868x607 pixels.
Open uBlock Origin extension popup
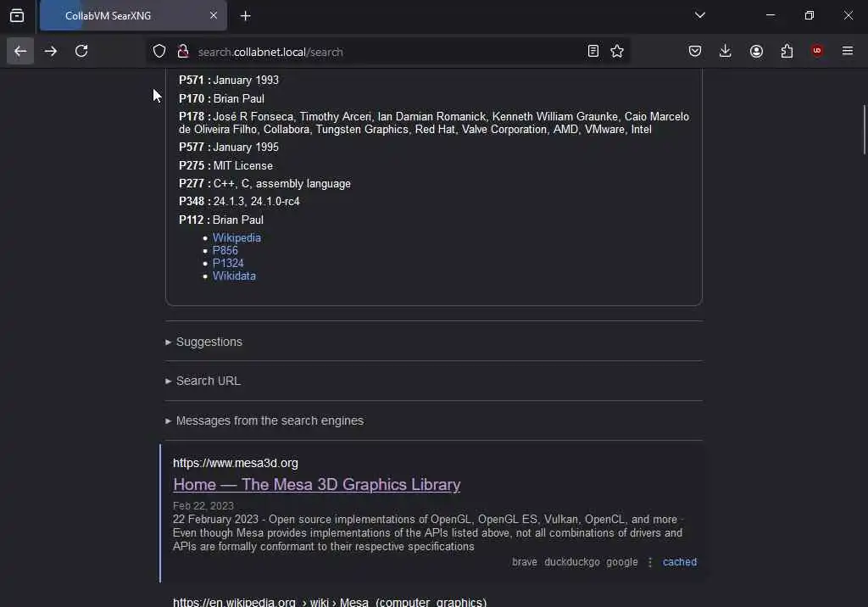click(817, 51)
